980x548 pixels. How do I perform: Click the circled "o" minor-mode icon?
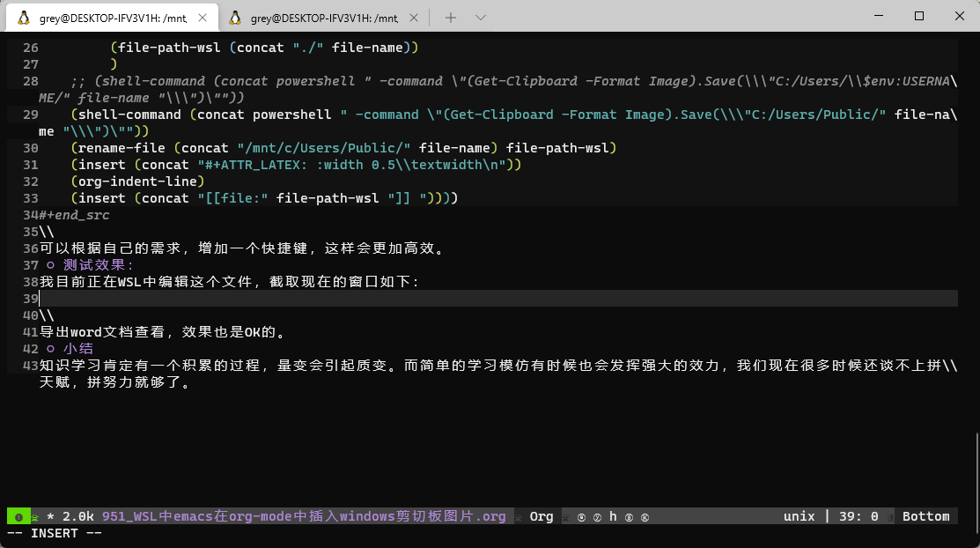click(x=582, y=516)
